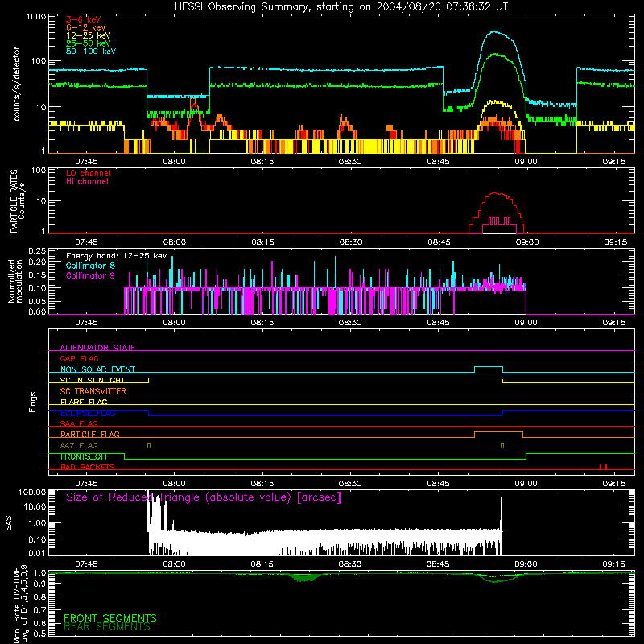644x644 pixels.
Task: Click the SAA FLAG label
Action: tap(79, 423)
